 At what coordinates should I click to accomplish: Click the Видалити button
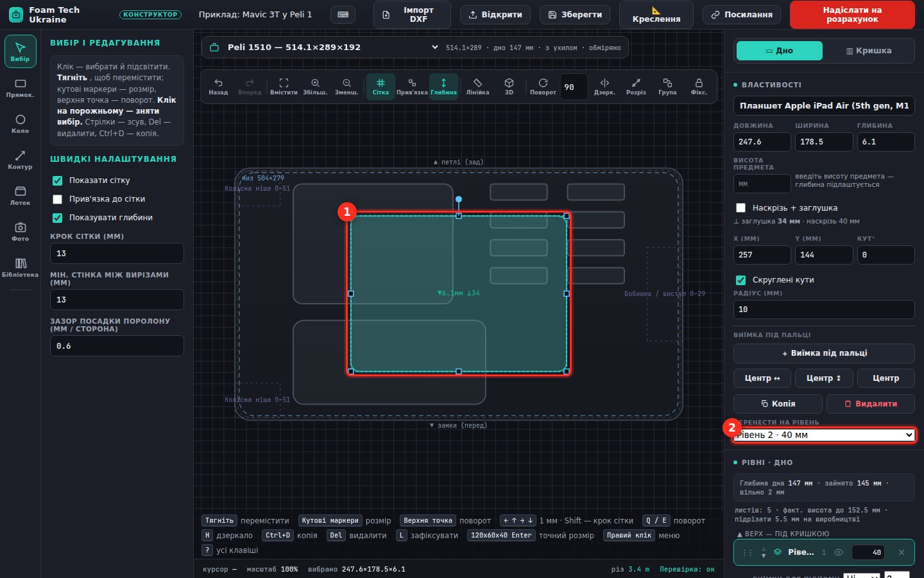coord(871,404)
